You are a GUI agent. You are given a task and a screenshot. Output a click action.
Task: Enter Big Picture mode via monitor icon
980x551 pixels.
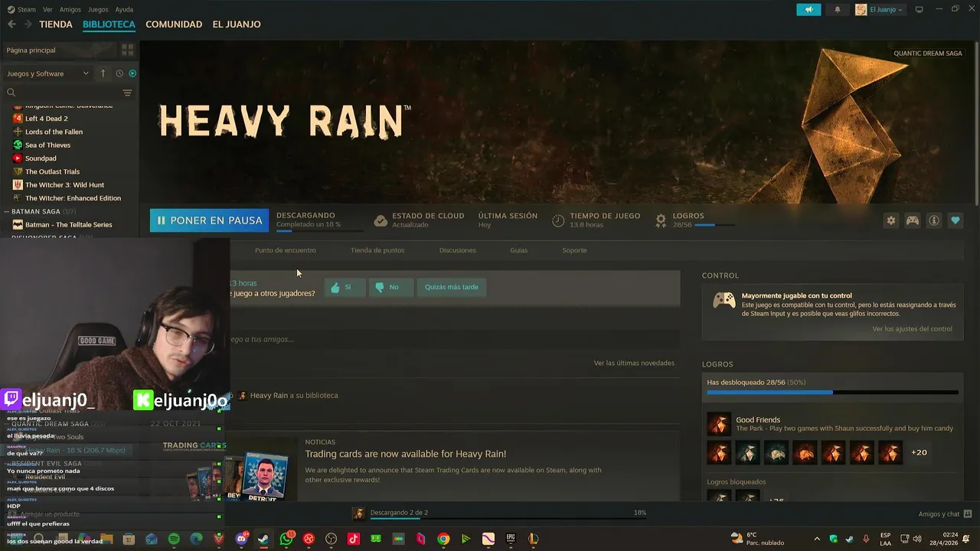click(x=920, y=9)
